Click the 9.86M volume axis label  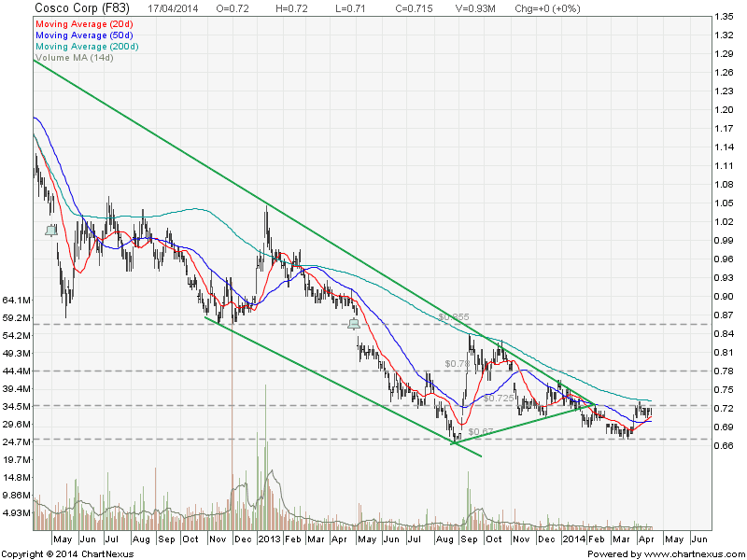(17, 495)
